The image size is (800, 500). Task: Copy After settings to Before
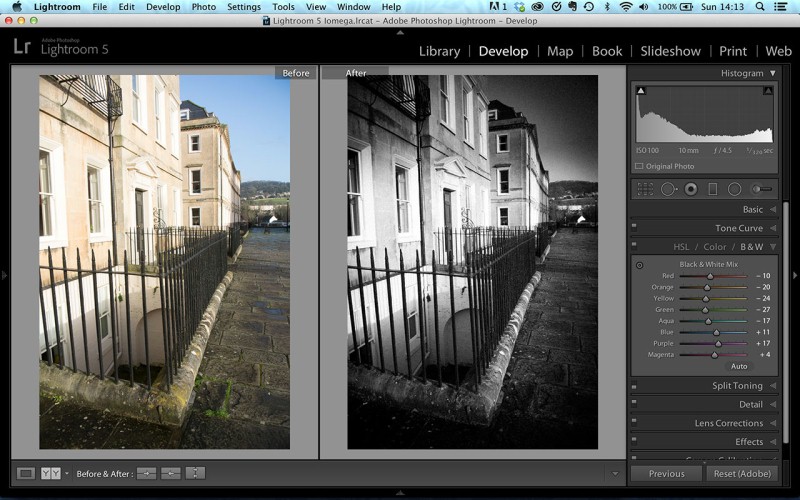pos(171,473)
